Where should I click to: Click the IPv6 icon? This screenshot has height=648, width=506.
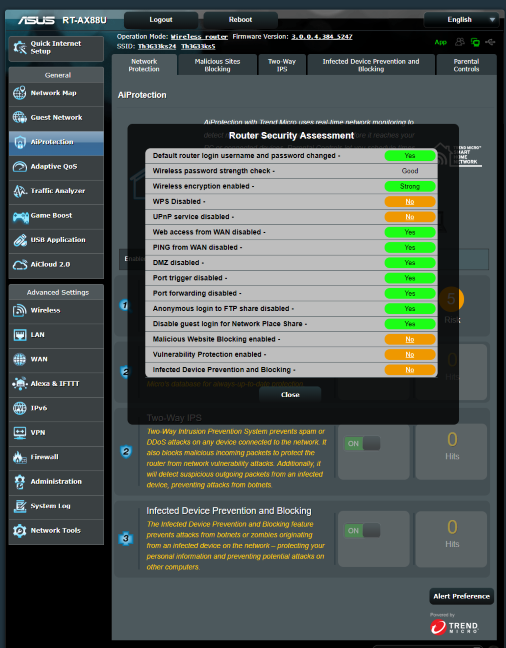click(19, 408)
